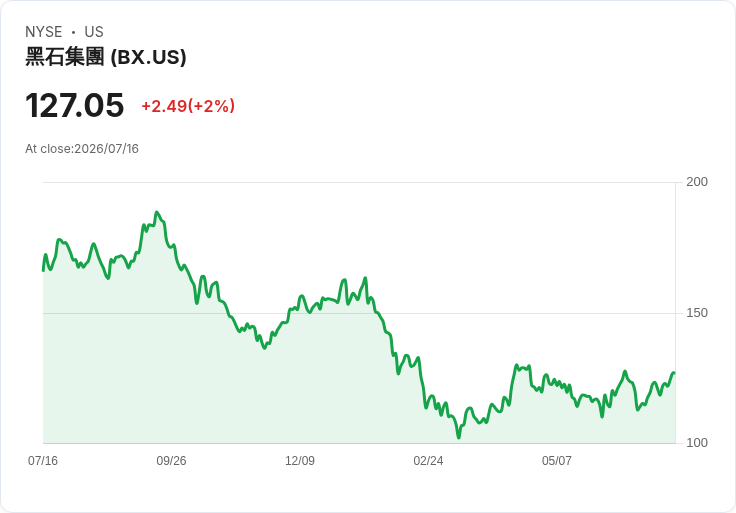Click the chart's highest peak near 09/26

click(157, 212)
